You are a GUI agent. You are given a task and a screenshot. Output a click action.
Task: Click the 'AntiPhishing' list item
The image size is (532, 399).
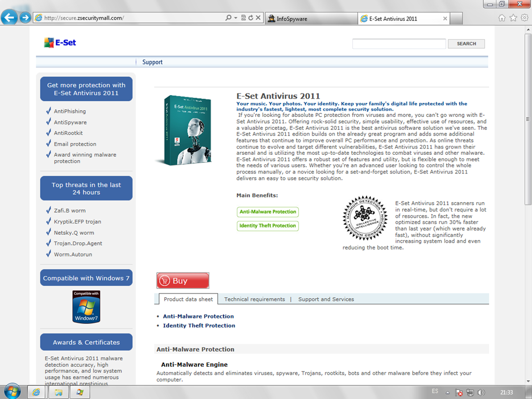click(70, 111)
